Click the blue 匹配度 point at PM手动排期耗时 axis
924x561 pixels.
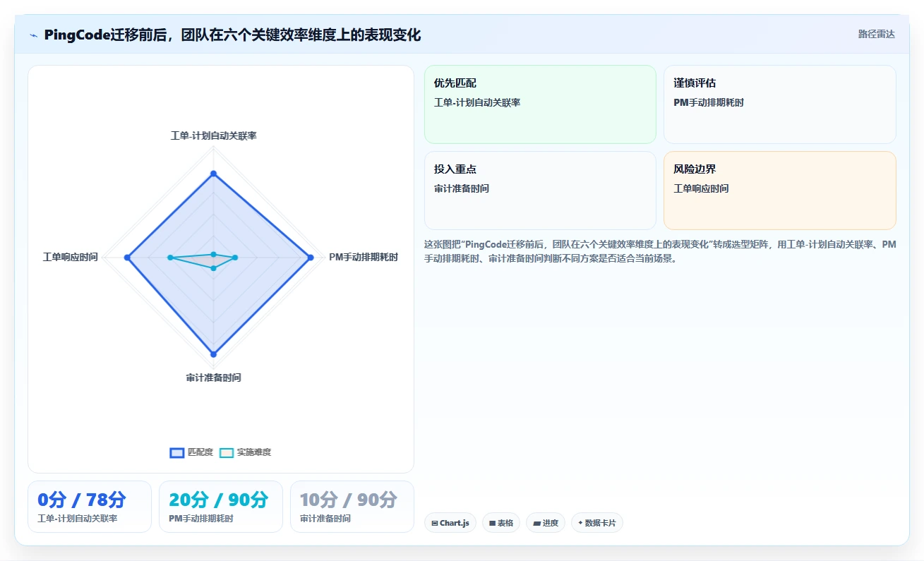coord(311,258)
